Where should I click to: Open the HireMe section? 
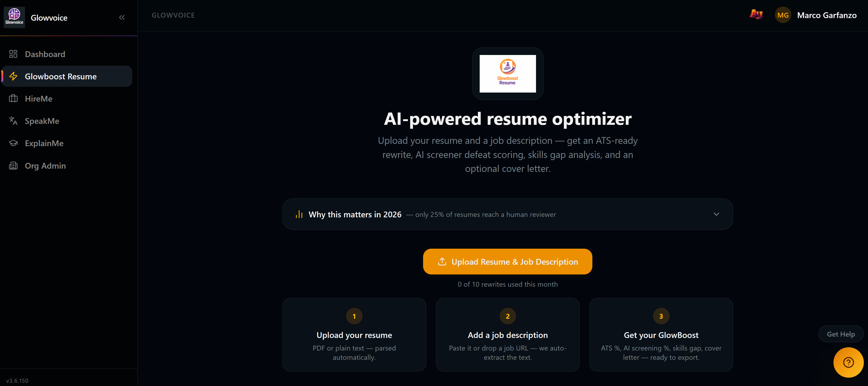click(x=67, y=98)
